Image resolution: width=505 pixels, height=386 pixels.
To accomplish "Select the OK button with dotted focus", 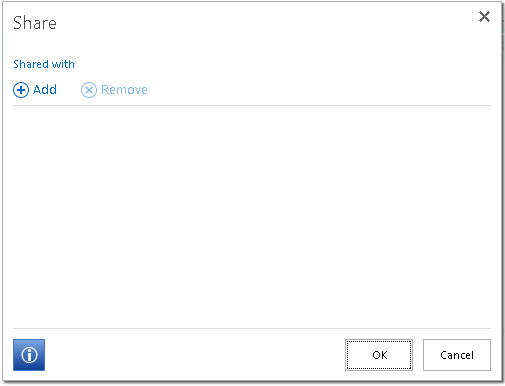I will pyautogui.click(x=379, y=355).
